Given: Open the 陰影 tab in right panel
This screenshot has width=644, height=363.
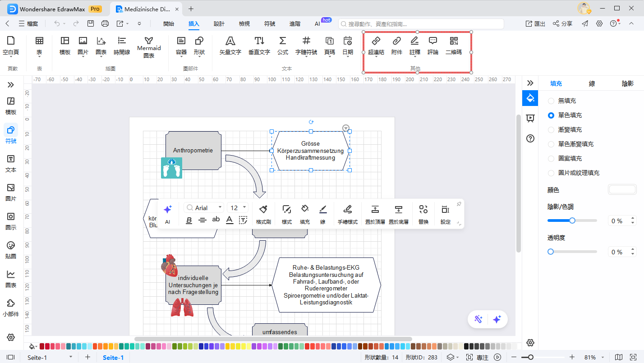Looking at the screenshot, I should click(x=627, y=83).
